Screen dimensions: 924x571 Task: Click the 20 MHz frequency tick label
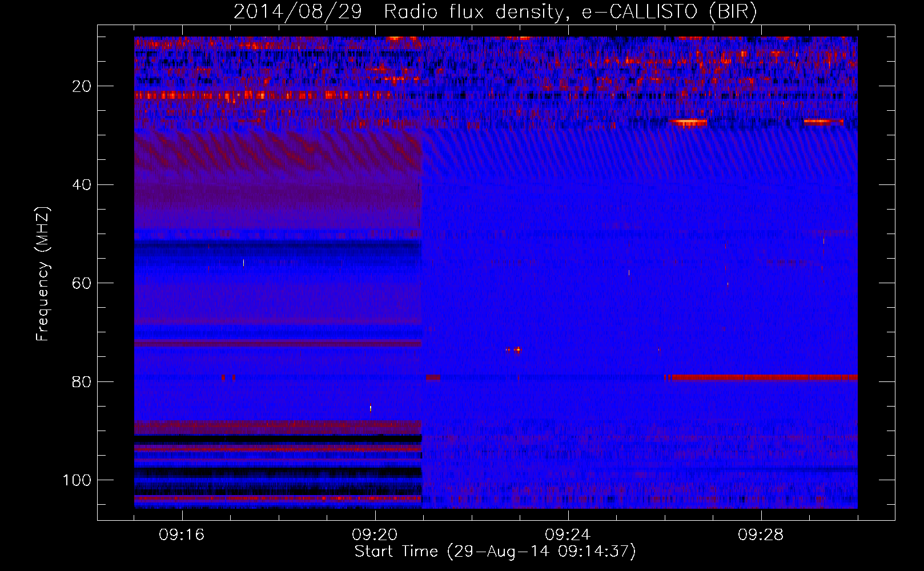(x=82, y=86)
